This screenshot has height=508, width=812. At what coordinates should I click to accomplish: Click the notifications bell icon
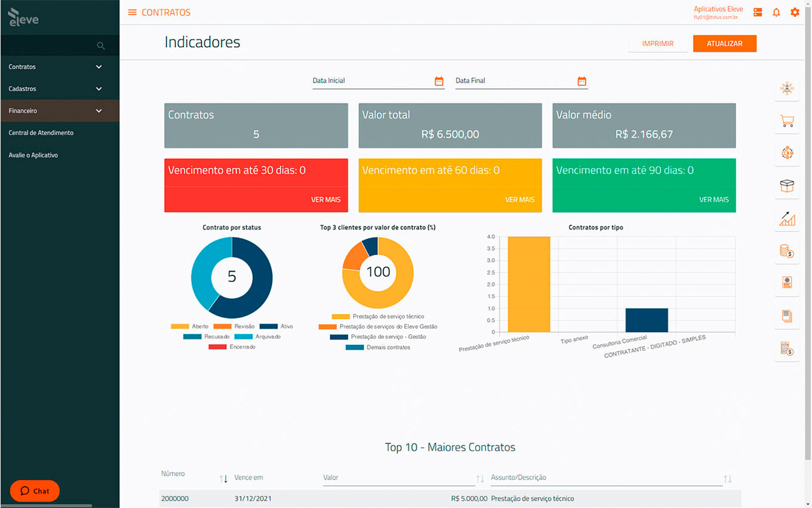776,13
